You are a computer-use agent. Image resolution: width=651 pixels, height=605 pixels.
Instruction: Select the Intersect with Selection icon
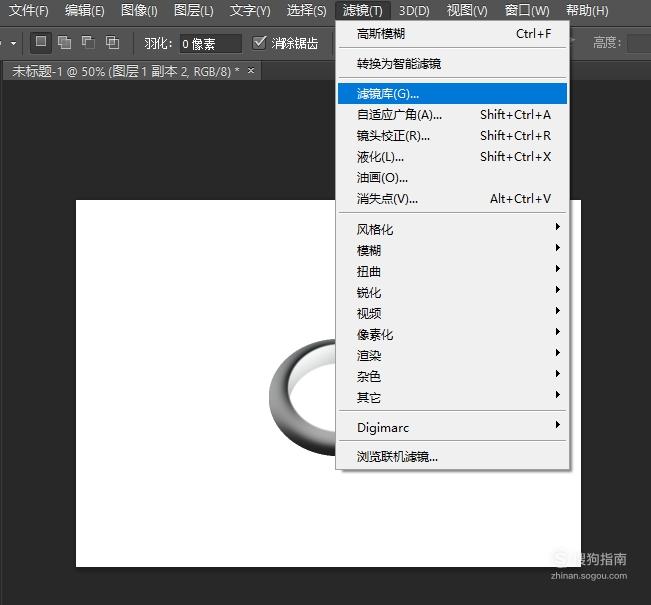coord(112,42)
